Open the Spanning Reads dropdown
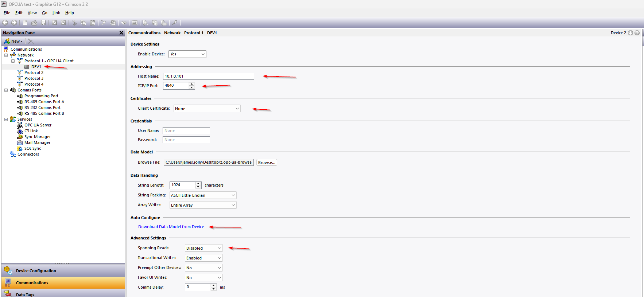 pos(219,248)
